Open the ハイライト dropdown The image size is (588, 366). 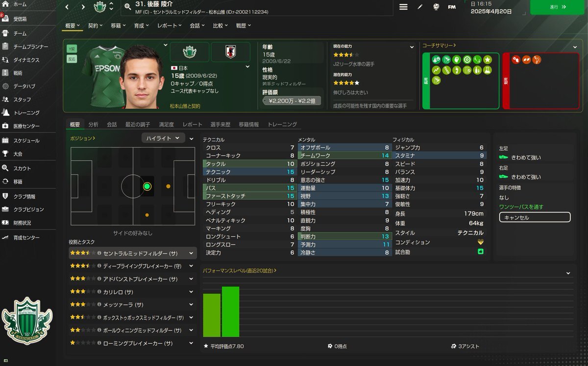164,138
